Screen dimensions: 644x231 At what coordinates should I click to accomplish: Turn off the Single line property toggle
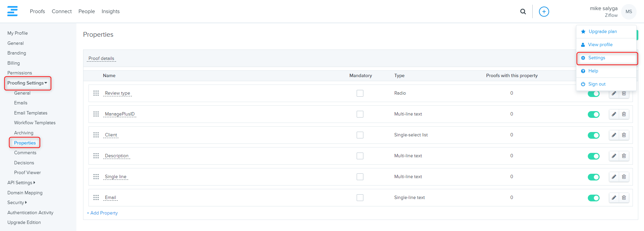[x=594, y=177]
